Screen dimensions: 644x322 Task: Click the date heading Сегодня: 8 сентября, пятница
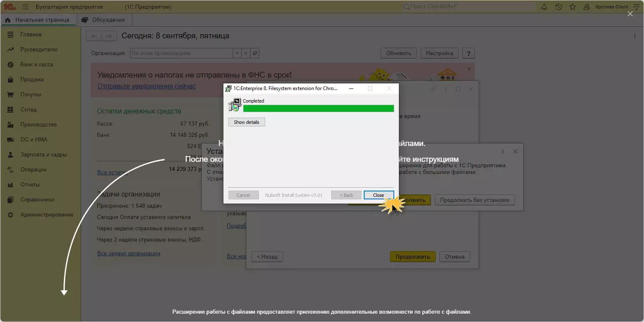175,36
